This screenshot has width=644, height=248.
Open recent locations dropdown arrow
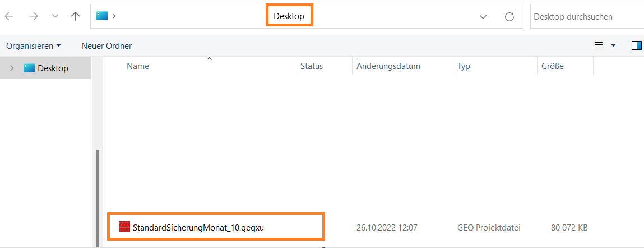[55, 17]
